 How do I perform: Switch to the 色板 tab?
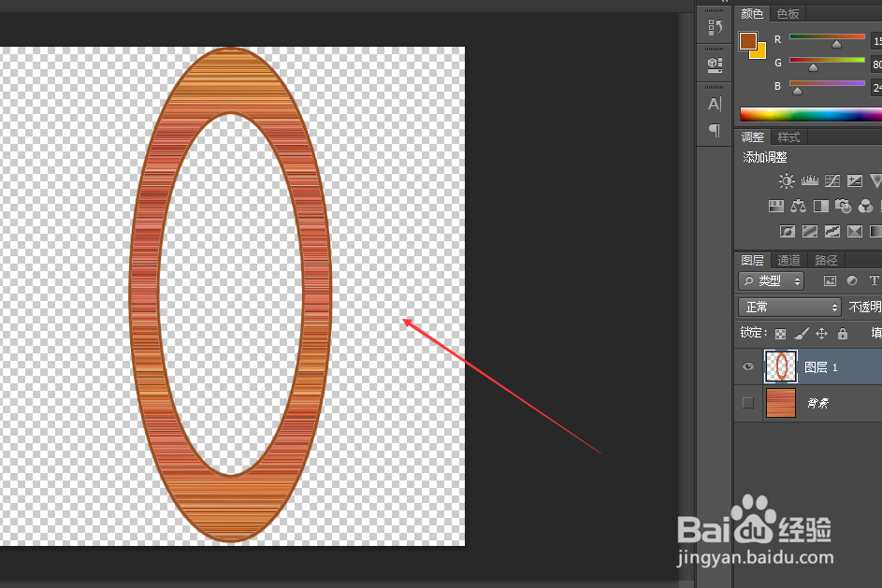788,13
